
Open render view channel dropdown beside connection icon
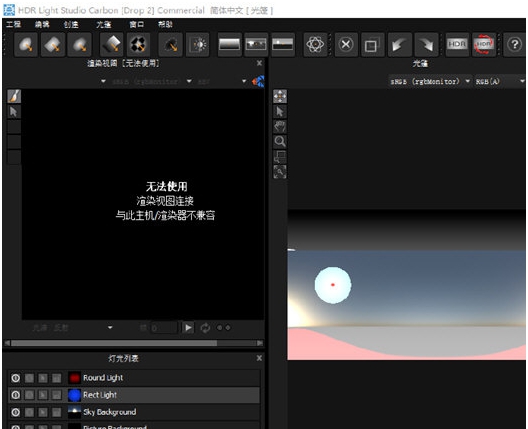coord(222,81)
